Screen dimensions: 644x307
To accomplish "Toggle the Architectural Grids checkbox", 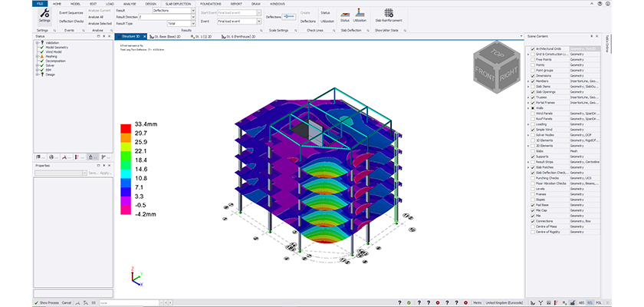I will pyautogui.click(x=533, y=48).
